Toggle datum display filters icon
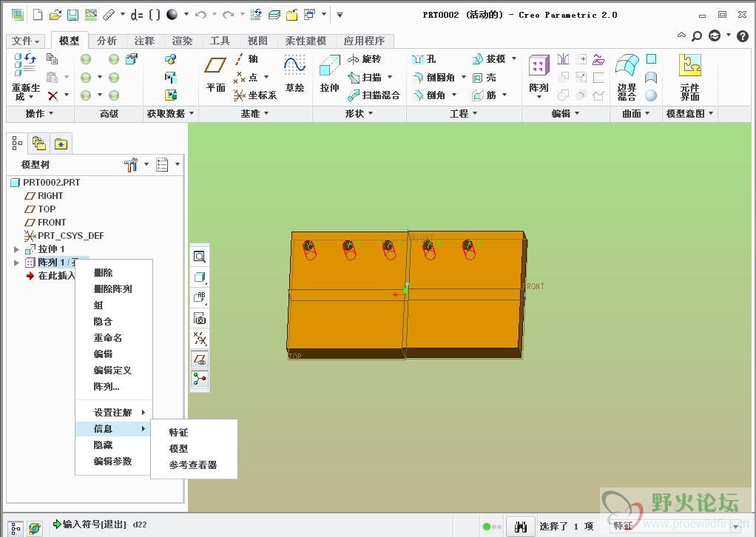The image size is (756, 537). tap(200, 338)
